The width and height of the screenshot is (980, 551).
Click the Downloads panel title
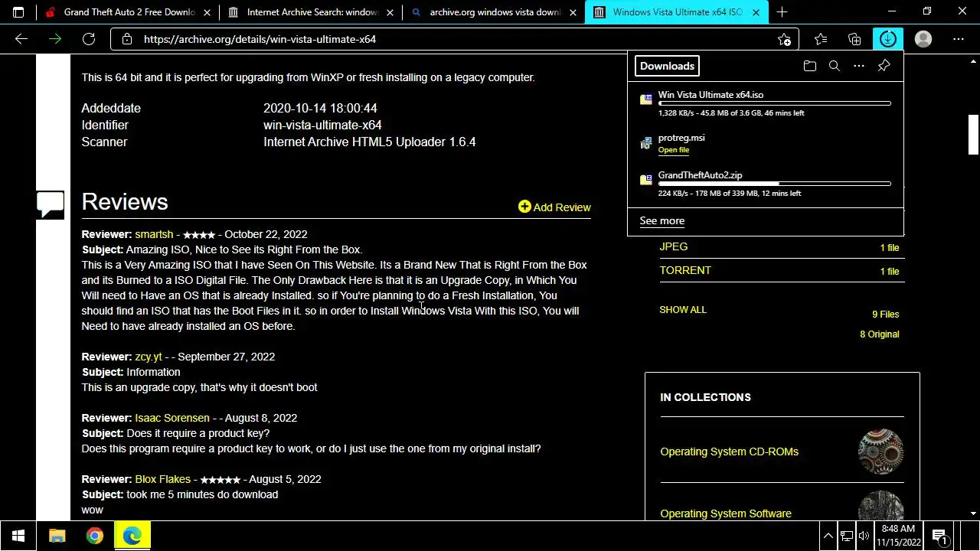667,66
